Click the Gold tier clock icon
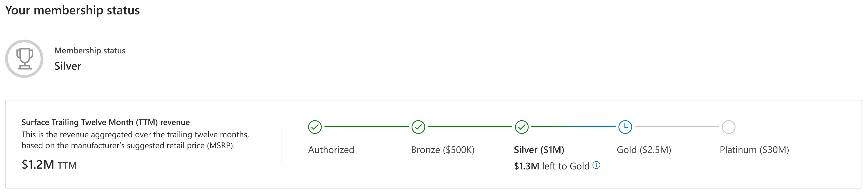This screenshot has width=868, height=193. (x=625, y=127)
